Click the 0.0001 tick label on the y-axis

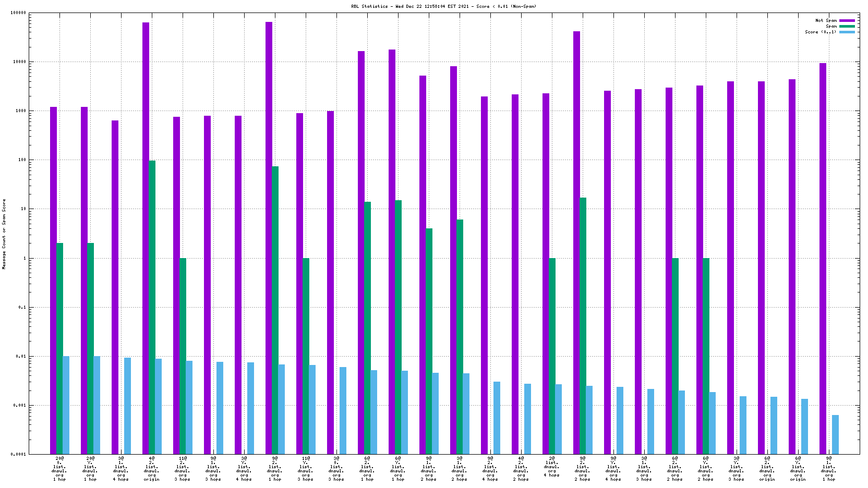coord(18,454)
